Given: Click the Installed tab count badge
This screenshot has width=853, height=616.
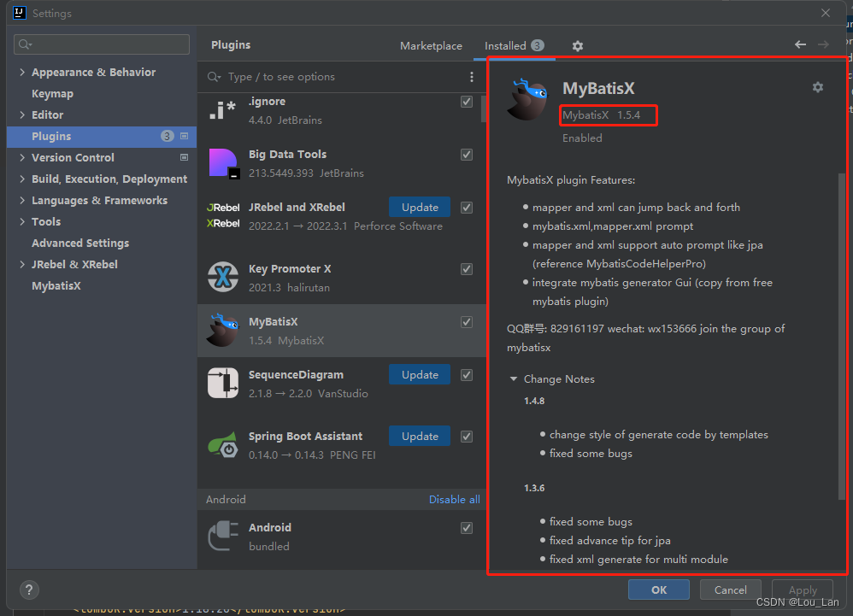Looking at the screenshot, I should 537,45.
